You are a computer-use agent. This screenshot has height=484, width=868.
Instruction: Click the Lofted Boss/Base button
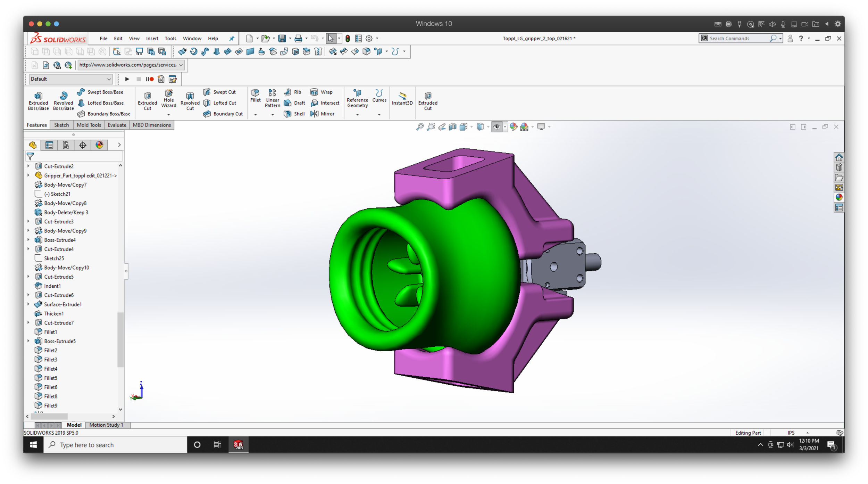(x=100, y=103)
